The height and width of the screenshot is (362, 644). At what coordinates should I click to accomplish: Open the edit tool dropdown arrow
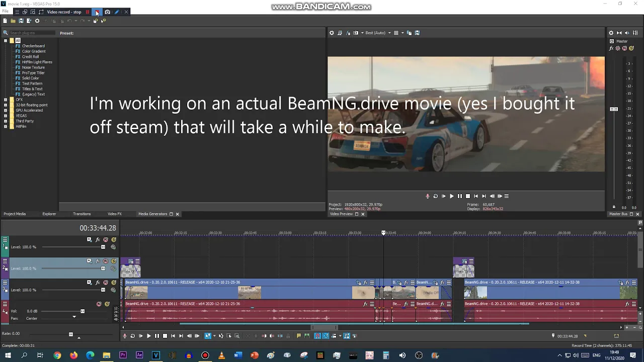(x=214, y=336)
